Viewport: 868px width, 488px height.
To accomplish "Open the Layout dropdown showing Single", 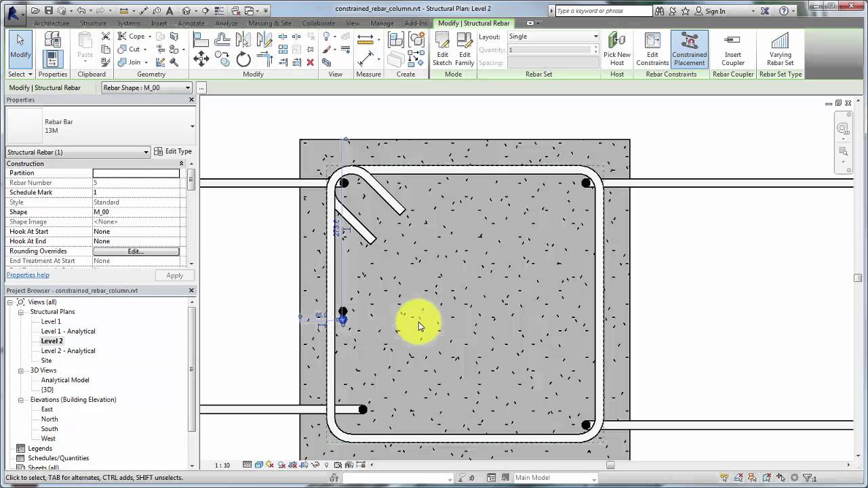I will pos(594,36).
